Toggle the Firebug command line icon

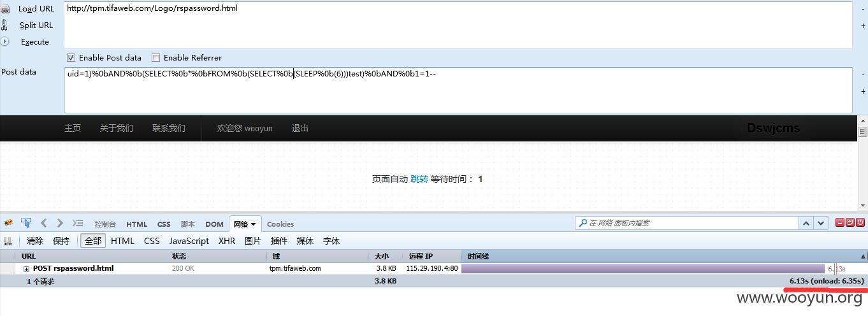point(78,223)
